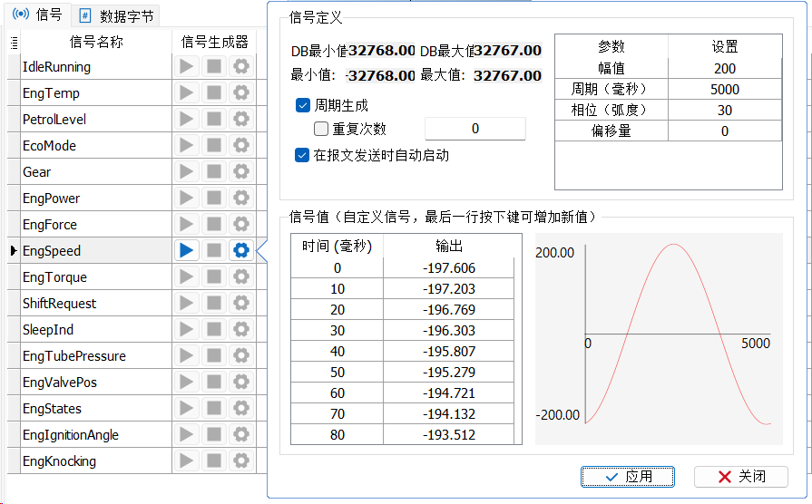Click the sine wave preview chart
812x504 pixels.
coord(659,339)
